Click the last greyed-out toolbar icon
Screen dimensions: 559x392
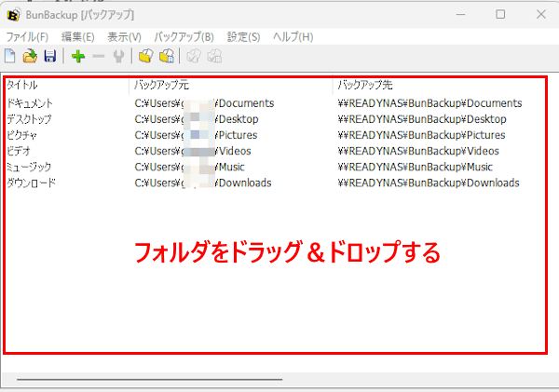pyautogui.click(x=214, y=56)
